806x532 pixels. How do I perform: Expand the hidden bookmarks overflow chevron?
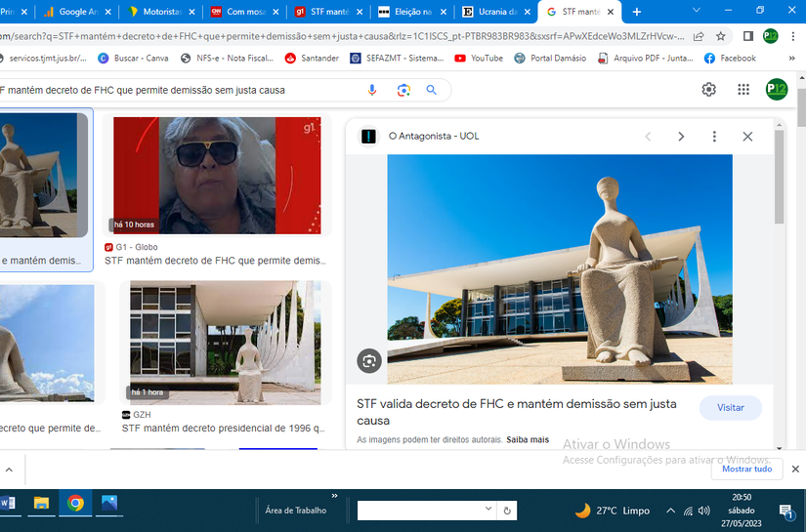[791, 58]
